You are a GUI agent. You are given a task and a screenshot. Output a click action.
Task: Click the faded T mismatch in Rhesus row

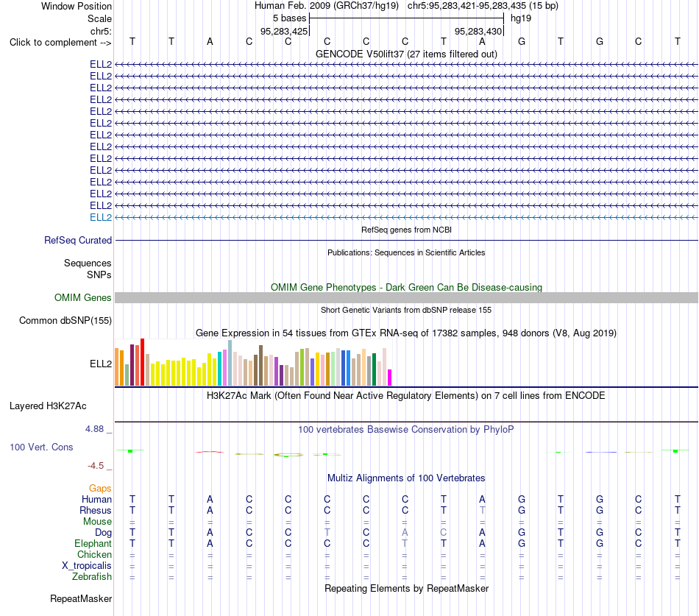pos(483,510)
